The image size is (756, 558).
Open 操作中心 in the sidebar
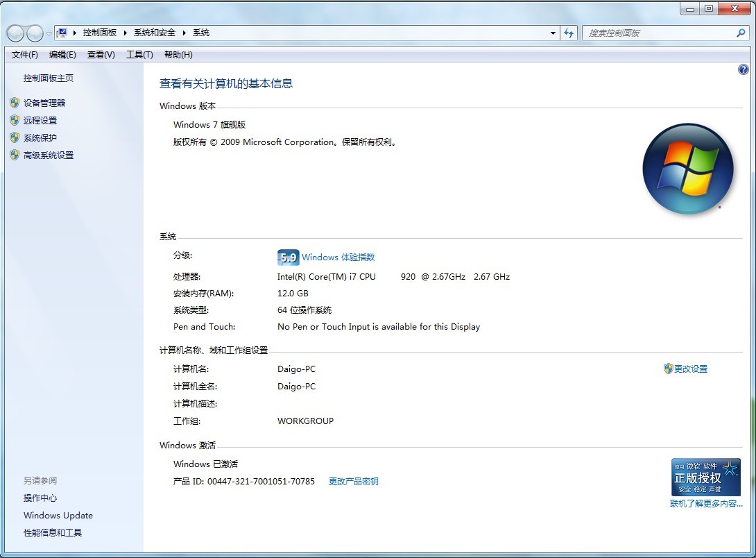click(x=40, y=498)
